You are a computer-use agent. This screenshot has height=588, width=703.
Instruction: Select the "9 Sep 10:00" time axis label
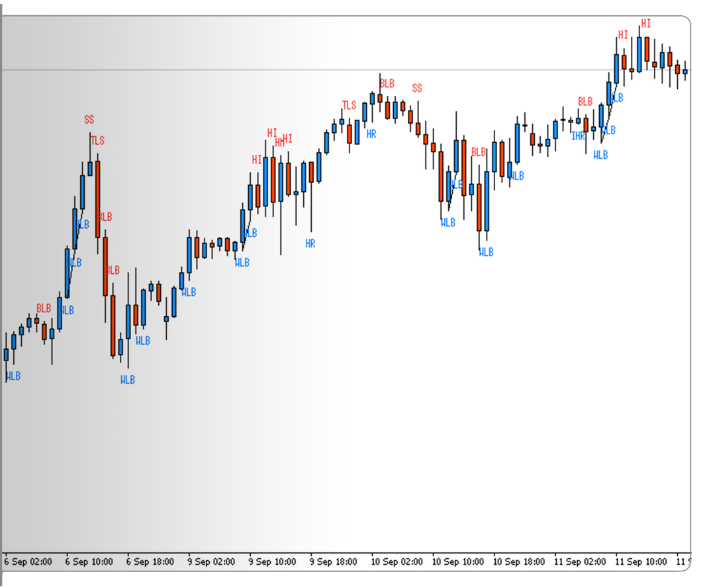(272, 562)
